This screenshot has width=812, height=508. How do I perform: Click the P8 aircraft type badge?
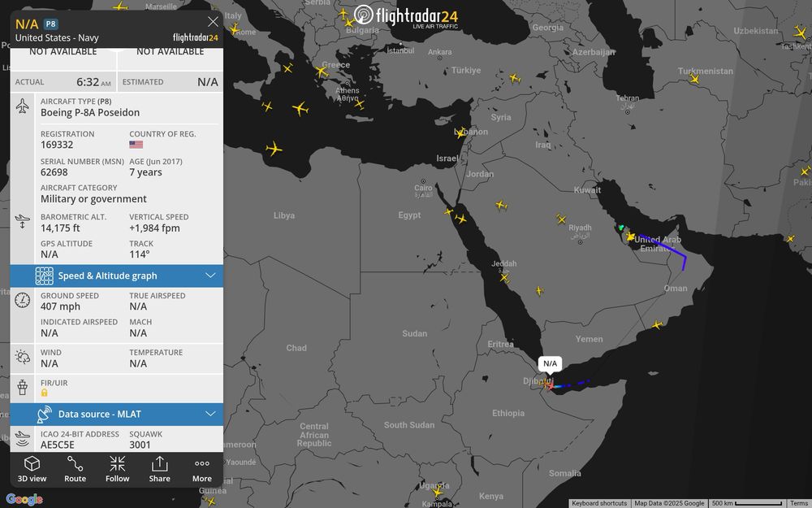pos(50,24)
